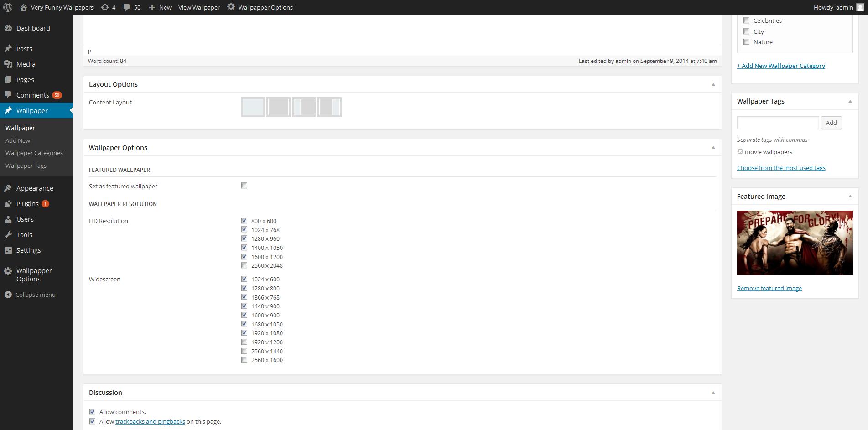
Task: Check the 2560 x 2048 resolution box
Action: [x=244, y=265]
